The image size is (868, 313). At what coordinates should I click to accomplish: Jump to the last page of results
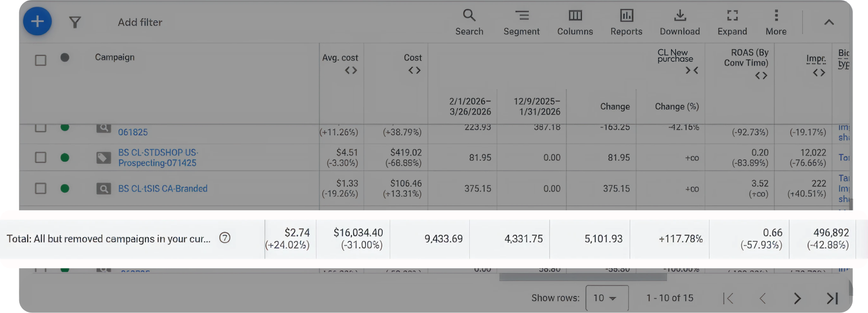tap(832, 298)
